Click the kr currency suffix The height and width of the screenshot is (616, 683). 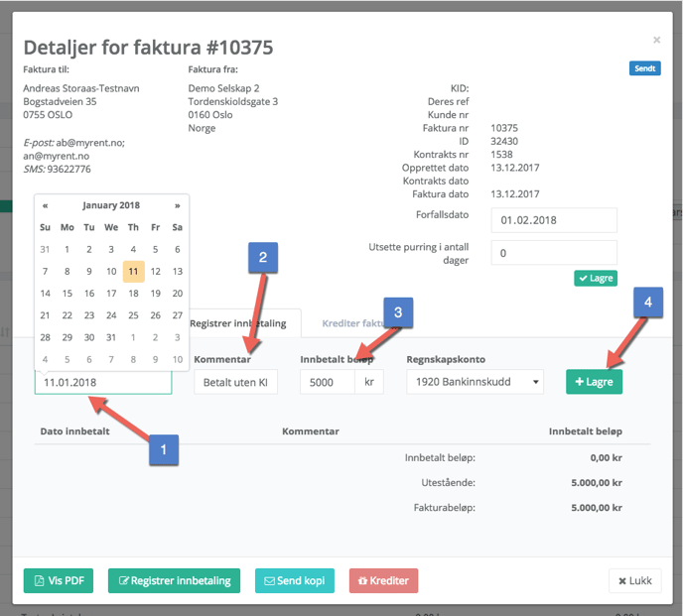point(369,382)
